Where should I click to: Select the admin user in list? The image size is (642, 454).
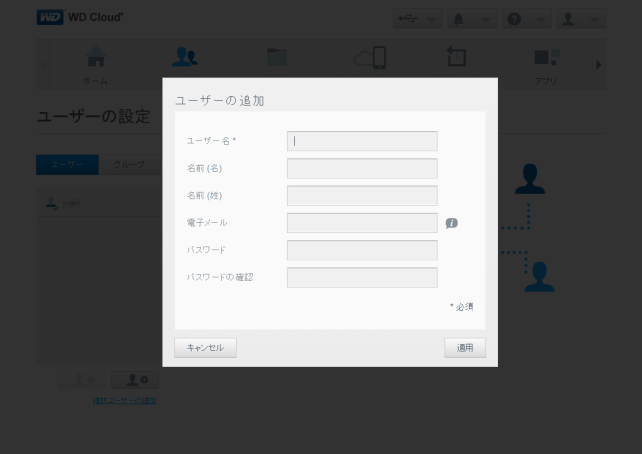(x=99, y=202)
